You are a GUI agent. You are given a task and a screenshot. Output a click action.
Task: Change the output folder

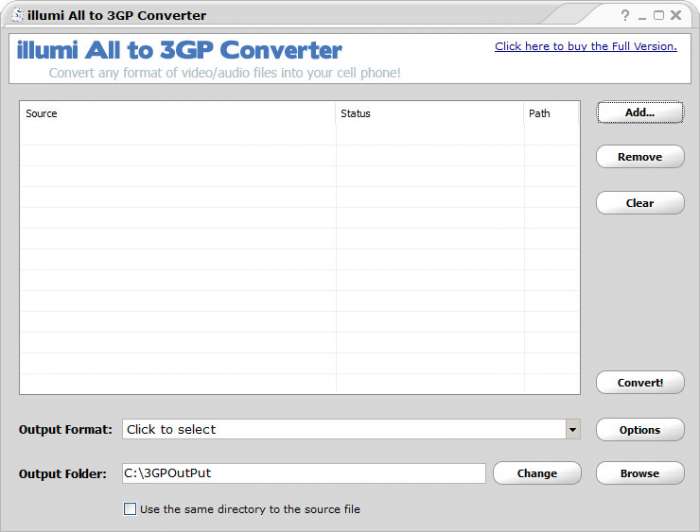pyautogui.click(x=537, y=473)
